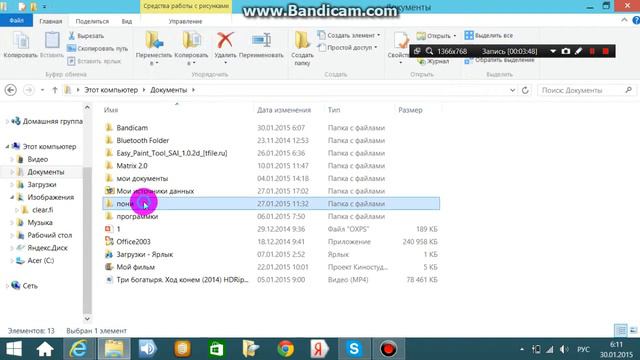Viewport: 640px width, 360px height.
Task: Select the Bluetooth Folder row
Action: pyautogui.click(x=271, y=140)
